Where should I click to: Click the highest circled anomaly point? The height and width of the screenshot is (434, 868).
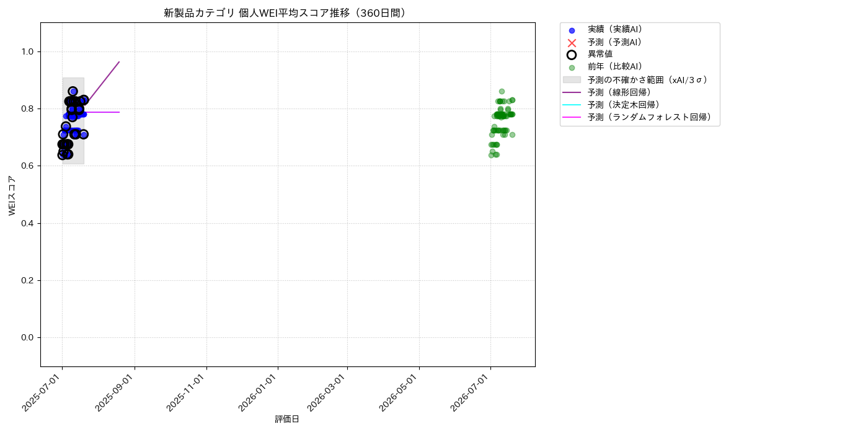tap(73, 91)
